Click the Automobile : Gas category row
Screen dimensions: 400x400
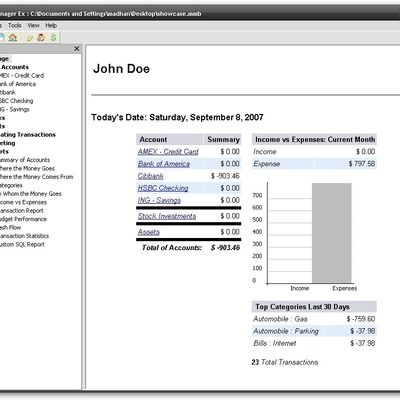314,319
